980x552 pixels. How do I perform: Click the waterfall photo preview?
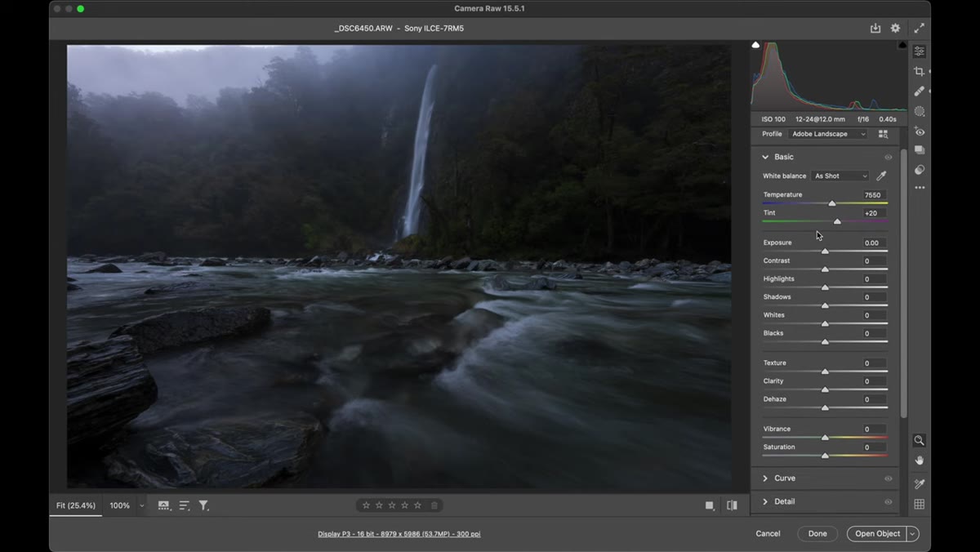[399, 266]
